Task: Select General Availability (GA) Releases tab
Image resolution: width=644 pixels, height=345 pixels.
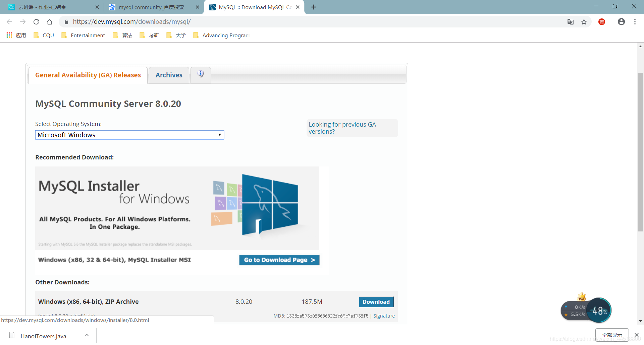Action: click(x=88, y=75)
